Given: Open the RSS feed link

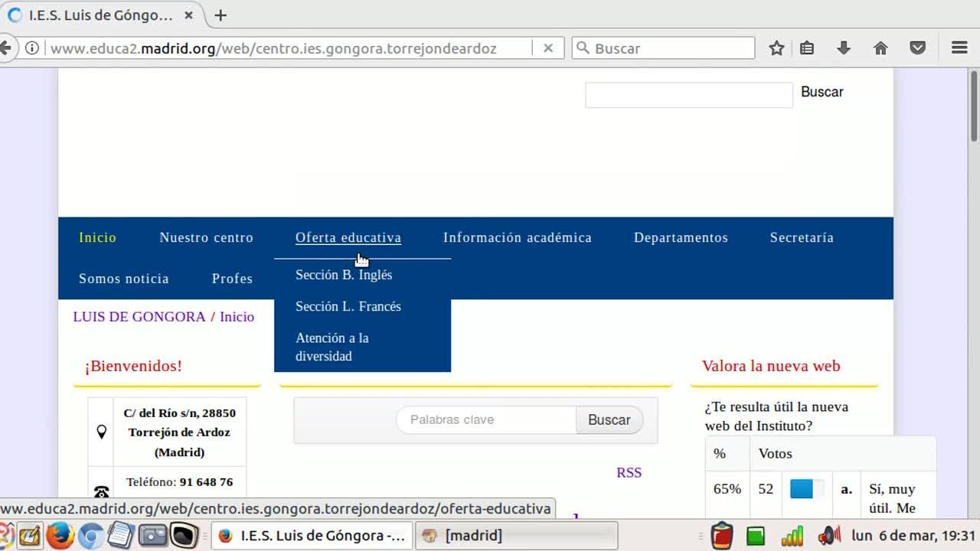Looking at the screenshot, I should click(x=629, y=473).
